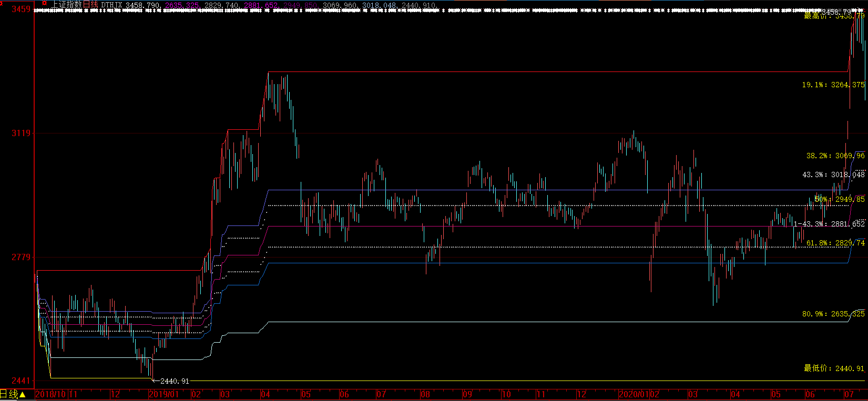This screenshot has height=401, width=868.
Task: Click the 38.2%: 3069.96 level label
Action: click(x=835, y=156)
